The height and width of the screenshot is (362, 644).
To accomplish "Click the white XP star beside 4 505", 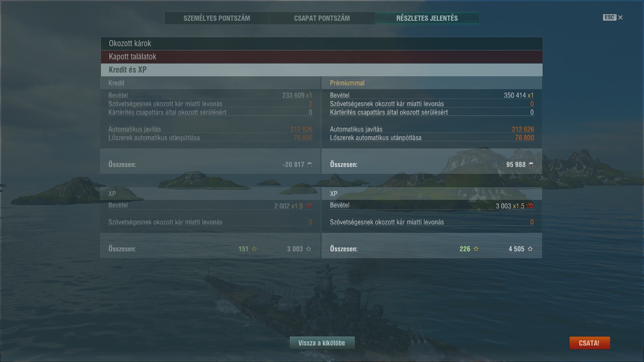I will pos(530,249).
